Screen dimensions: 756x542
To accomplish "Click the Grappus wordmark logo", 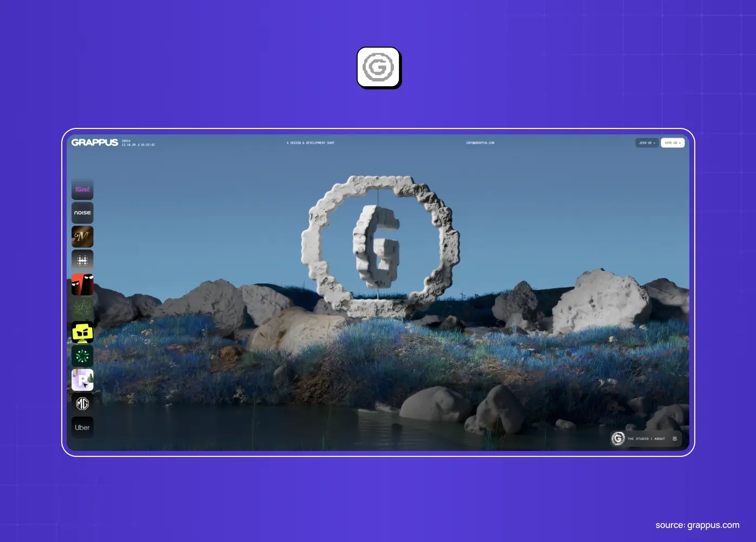I will tap(95, 143).
